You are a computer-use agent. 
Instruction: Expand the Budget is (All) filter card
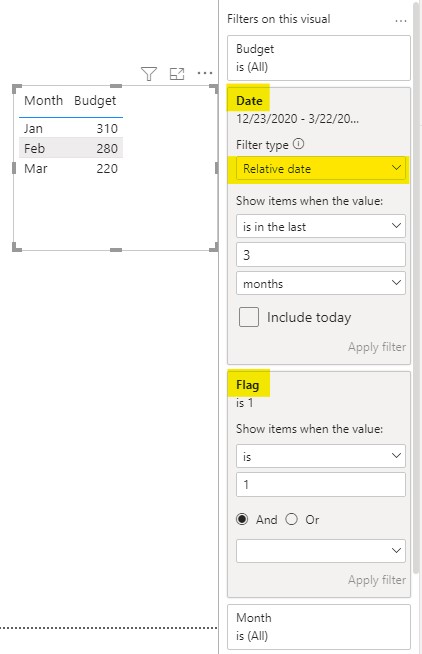click(x=319, y=58)
